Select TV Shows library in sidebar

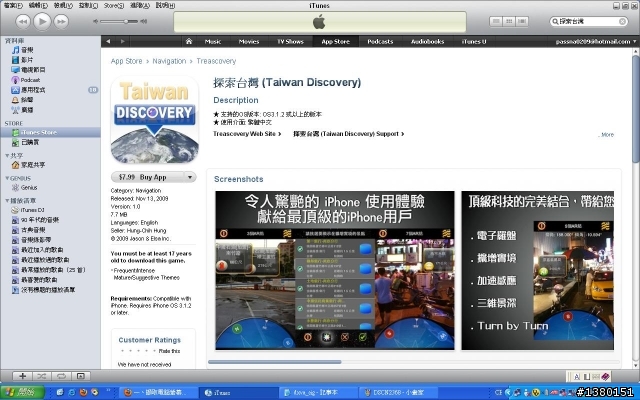[x=29, y=70]
